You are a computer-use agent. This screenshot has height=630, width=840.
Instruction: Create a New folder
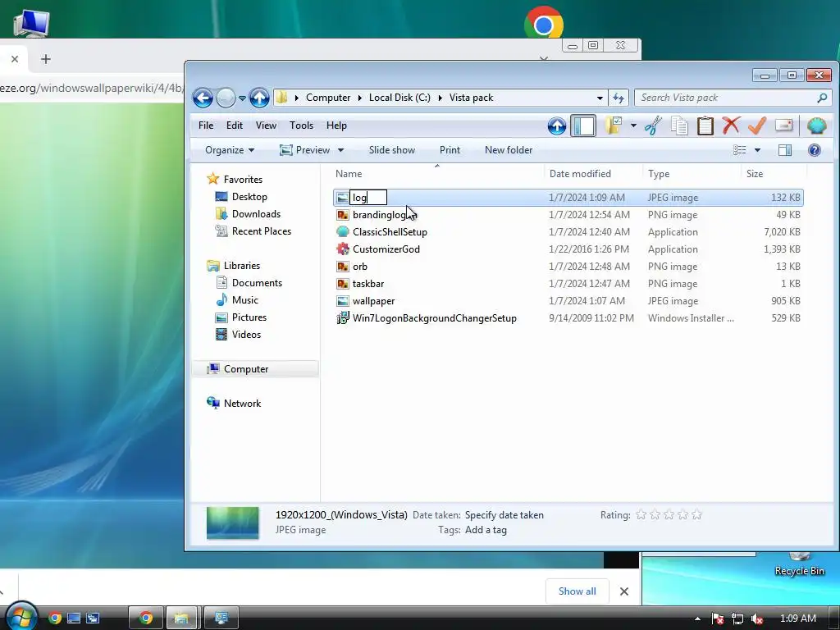point(509,150)
